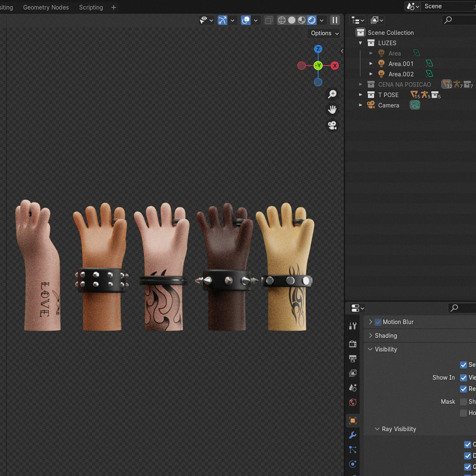Collapse the LUZES collection
Screen dimensions: 476x476
tap(360, 43)
